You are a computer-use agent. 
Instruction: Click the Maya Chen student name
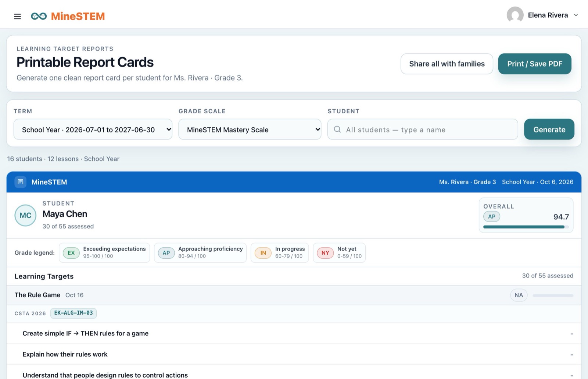[65, 214]
